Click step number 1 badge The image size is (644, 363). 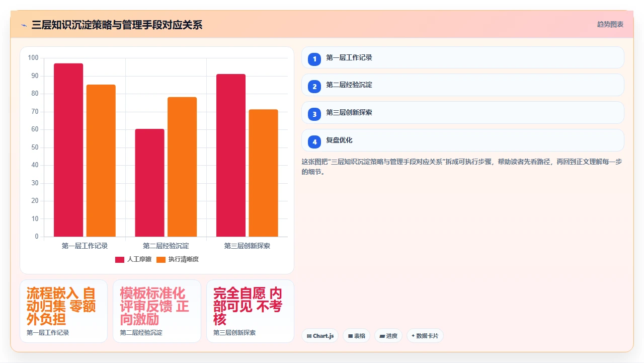coord(314,59)
